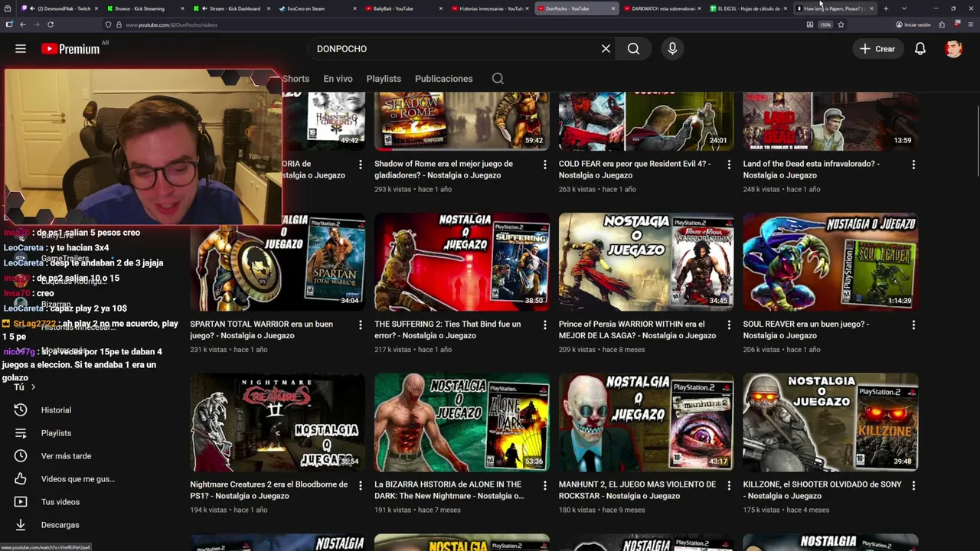Image resolution: width=980 pixels, height=551 pixels.
Task: Go back with the browser back arrow
Action: tap(23, 24)
